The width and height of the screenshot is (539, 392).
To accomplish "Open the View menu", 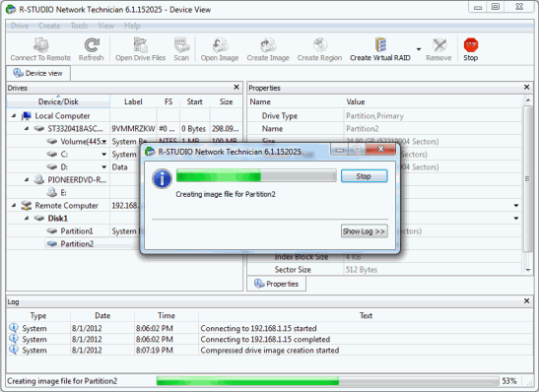I will click(105, 26).
